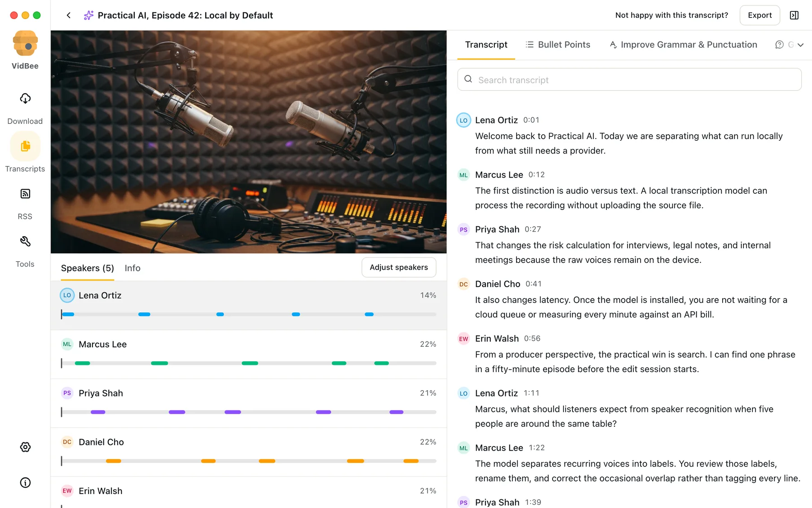Jump to timestamp 1:22 in transcript
Screen dimensions: 812x508
tap(537, 448)
